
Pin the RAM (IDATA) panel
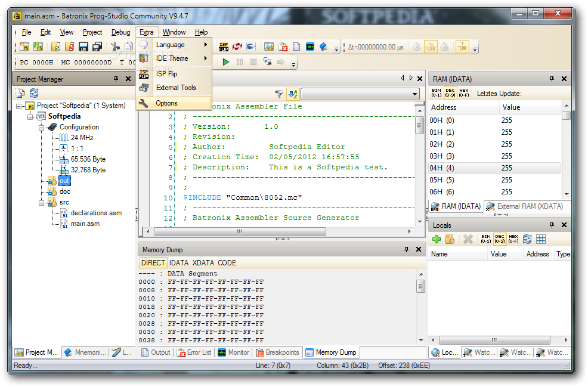[x=552, y=79]
